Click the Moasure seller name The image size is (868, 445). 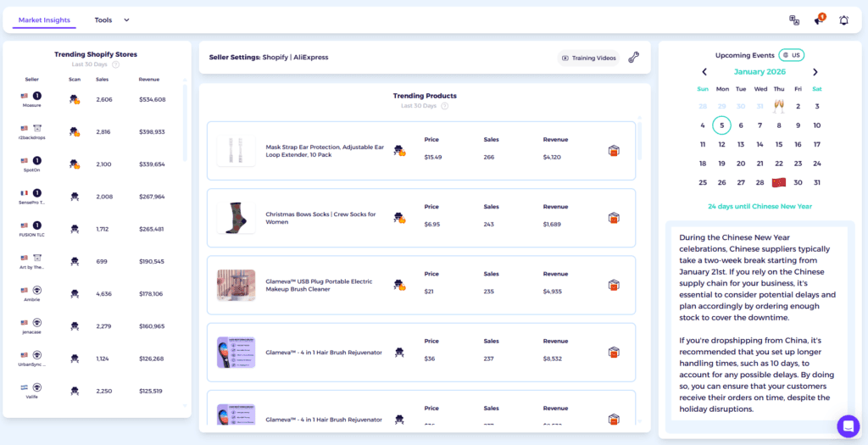click(x=31, y=105)
